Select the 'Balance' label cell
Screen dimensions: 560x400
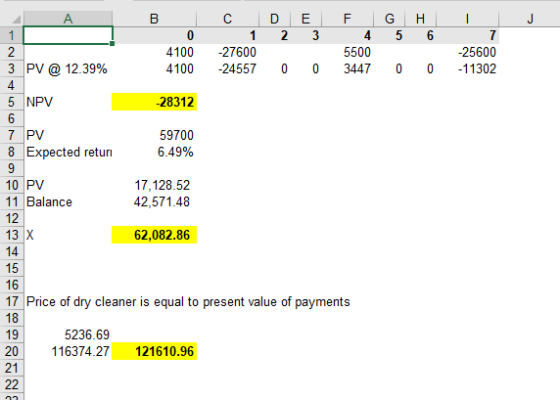(68, 202)
